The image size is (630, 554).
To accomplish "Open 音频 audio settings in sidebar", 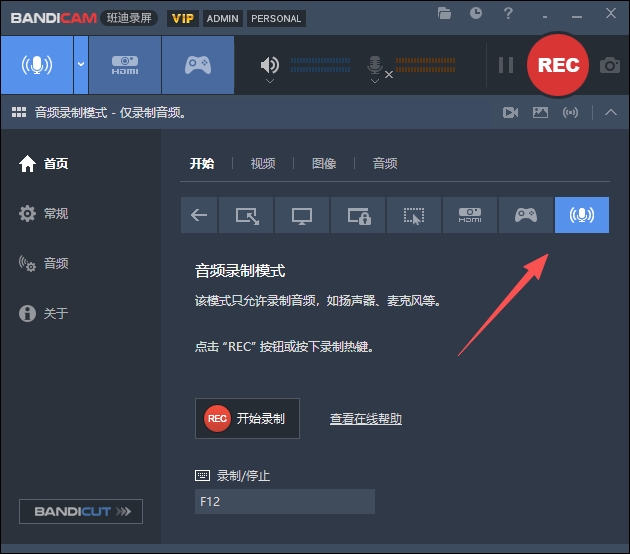I will tap(43, 264).
